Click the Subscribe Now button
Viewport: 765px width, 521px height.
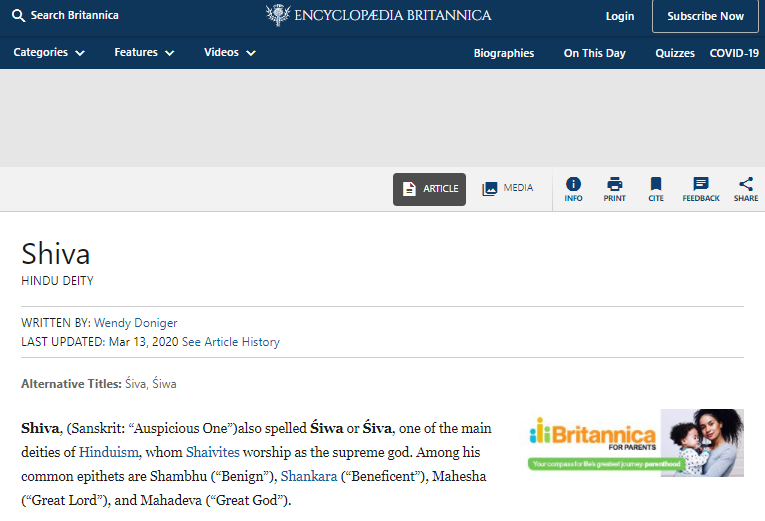(705, 16)
